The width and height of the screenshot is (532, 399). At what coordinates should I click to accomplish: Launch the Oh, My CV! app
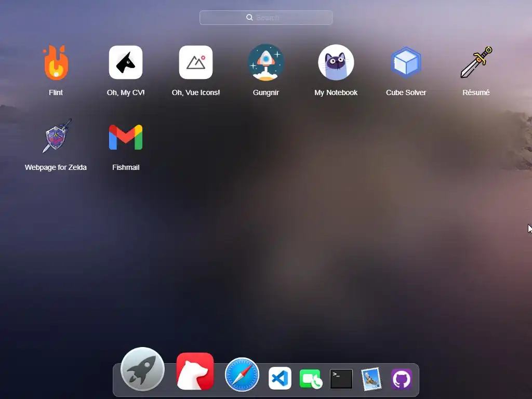[126, 62]
